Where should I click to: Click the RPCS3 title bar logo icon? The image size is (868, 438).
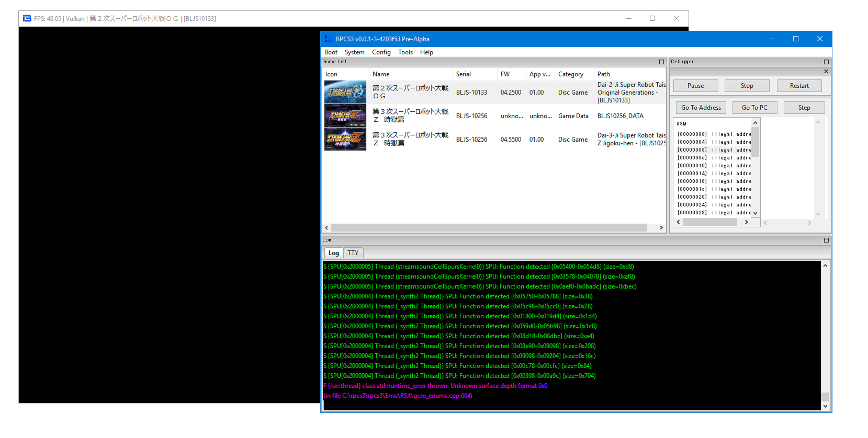(x=328, y=39)
